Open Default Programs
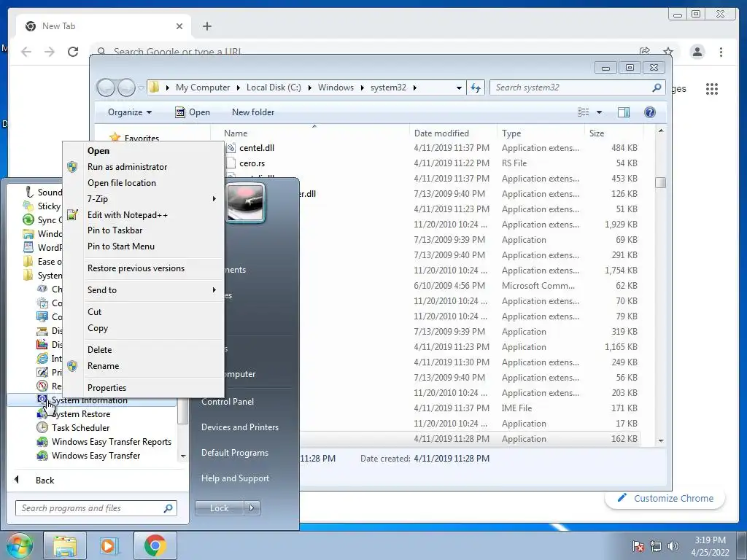Screen dimensions: 747x560 pyautogui.click(x=234, y=452)
